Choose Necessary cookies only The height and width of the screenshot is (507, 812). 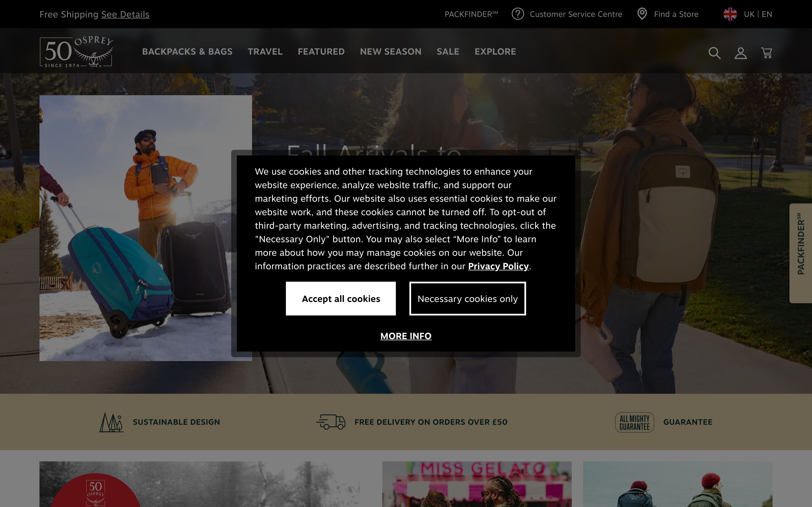(x=467, y=299)
